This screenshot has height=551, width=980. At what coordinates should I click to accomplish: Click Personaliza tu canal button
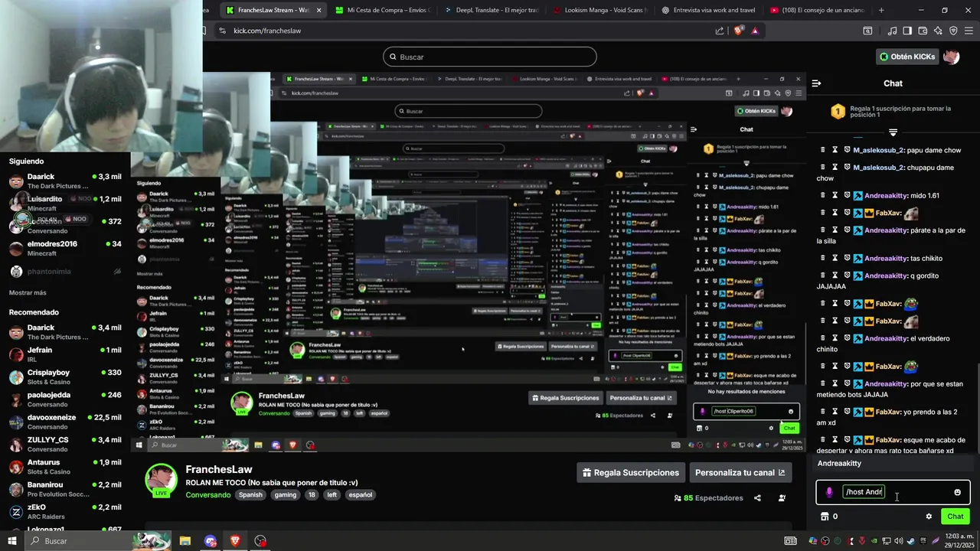coord(740,473)
